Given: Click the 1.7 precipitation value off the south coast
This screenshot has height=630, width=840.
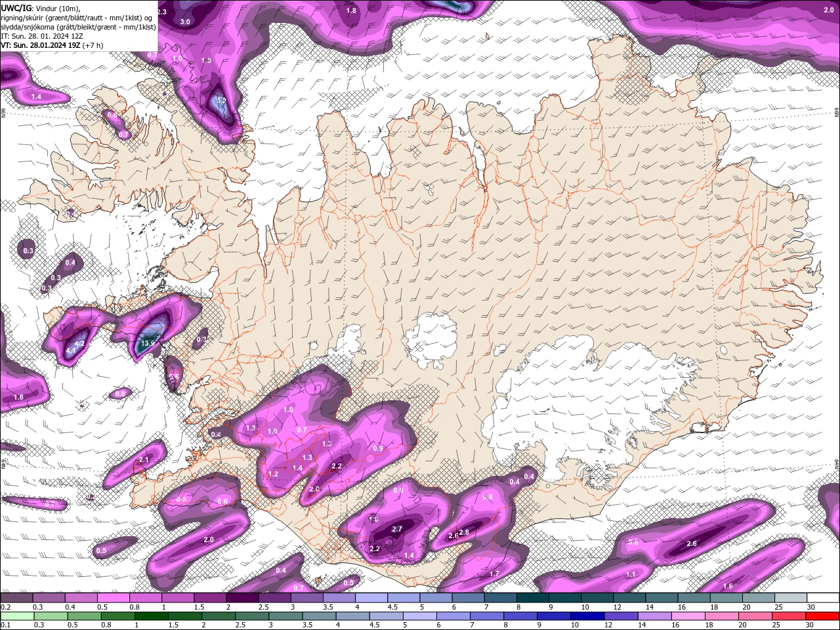Looking at the screenshot, I should 494,574.
